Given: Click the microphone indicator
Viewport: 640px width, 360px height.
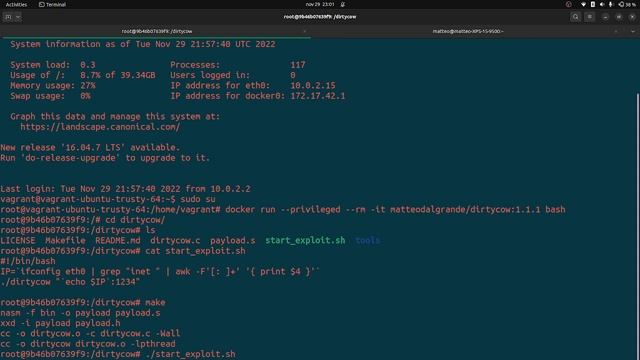Looking at the screenshot, I should [x=611, y=4].
